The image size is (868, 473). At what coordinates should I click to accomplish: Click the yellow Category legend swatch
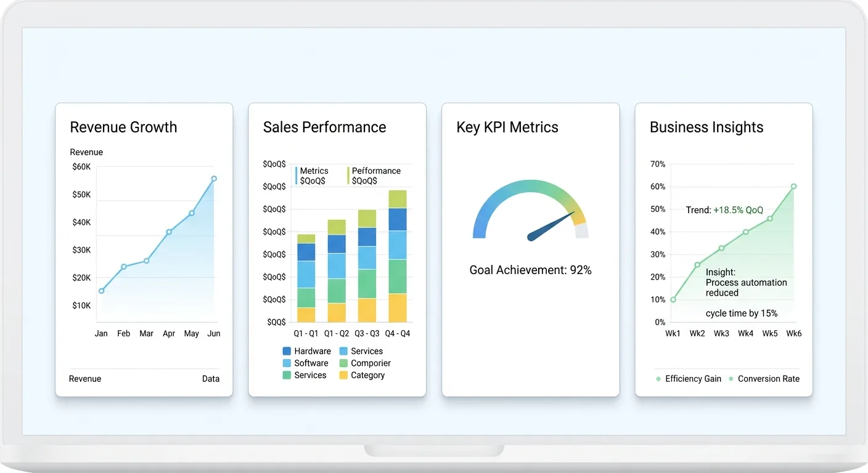(x=343, y=375)
